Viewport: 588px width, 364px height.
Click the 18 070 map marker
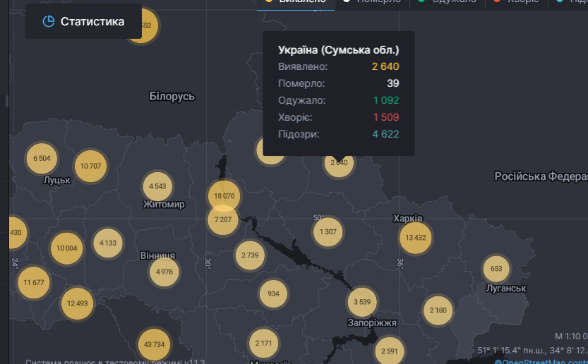click(x=224, y=196)
